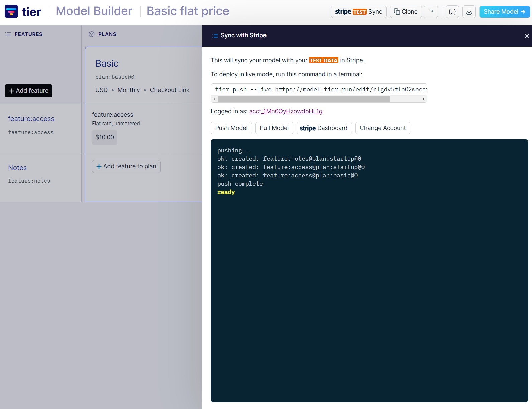This screenshot has width=532, height=409.
Task: Open the acct_1Mn6QyHzowdbHL1g account link
Action: coord(286,111)
